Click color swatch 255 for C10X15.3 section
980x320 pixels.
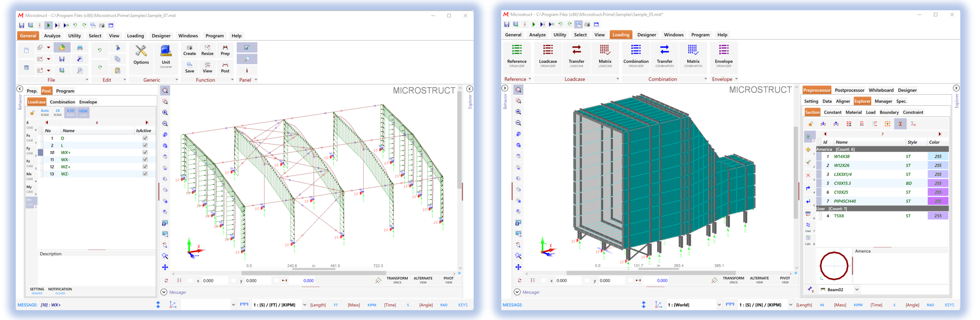(938, 183)
